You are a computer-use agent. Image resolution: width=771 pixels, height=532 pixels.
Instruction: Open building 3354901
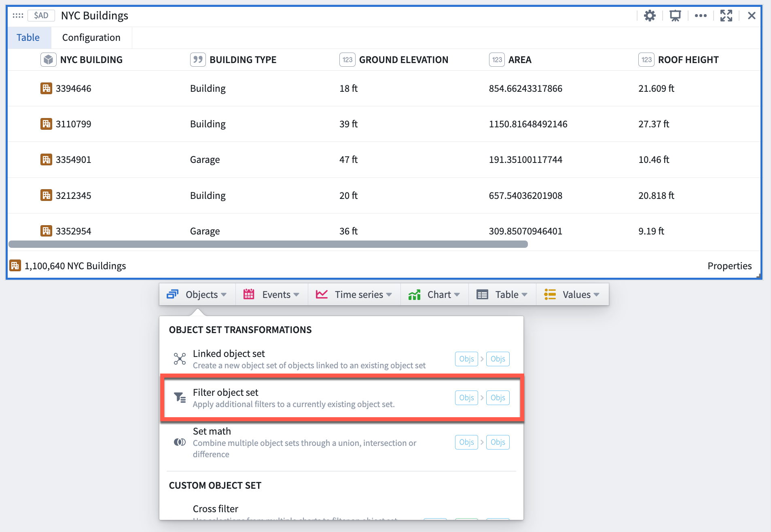click(x=73, y=160)
